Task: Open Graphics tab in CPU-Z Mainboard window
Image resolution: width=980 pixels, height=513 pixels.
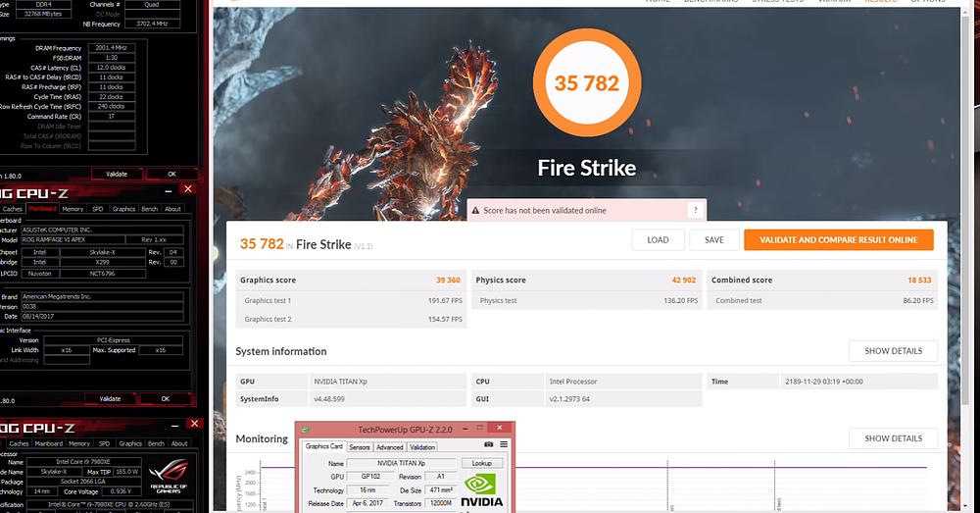Action: pyautogui.click(x=123, y=209)
